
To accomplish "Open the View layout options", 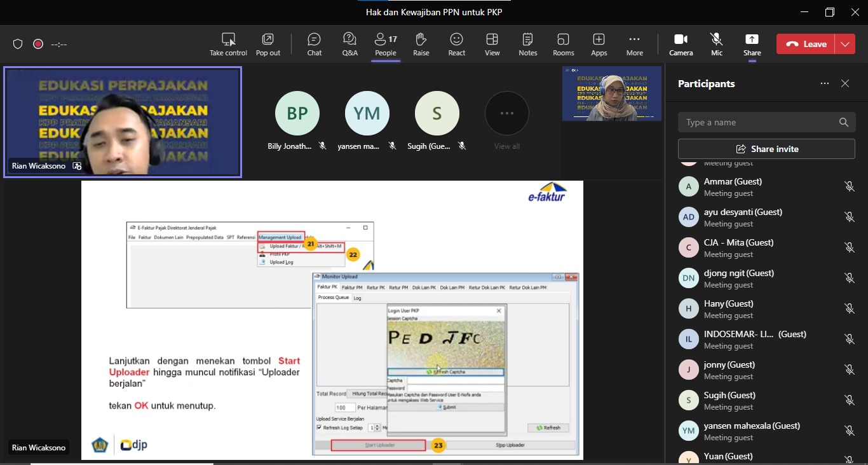I will 492,45.
